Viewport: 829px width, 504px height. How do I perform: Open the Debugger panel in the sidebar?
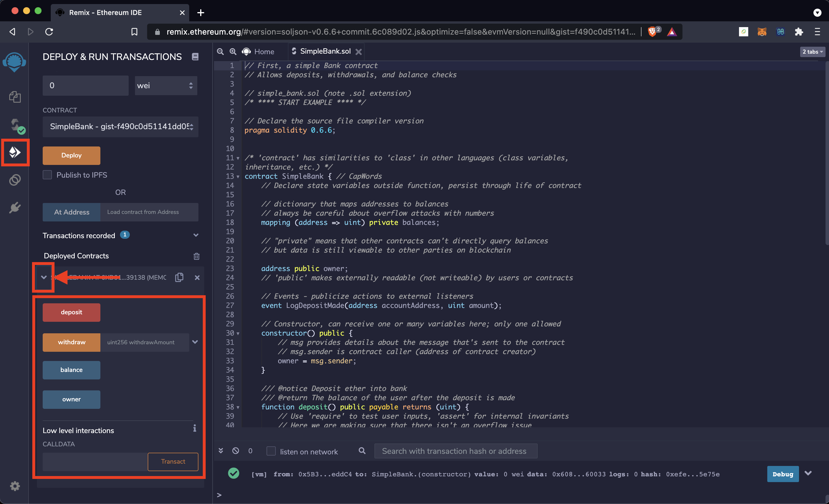coord(15,180)
